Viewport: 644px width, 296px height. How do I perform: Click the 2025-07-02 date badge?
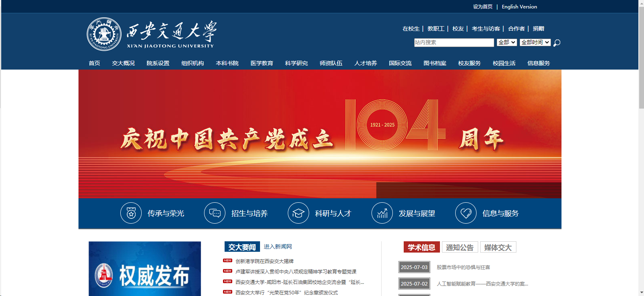[x=414, y=284]
